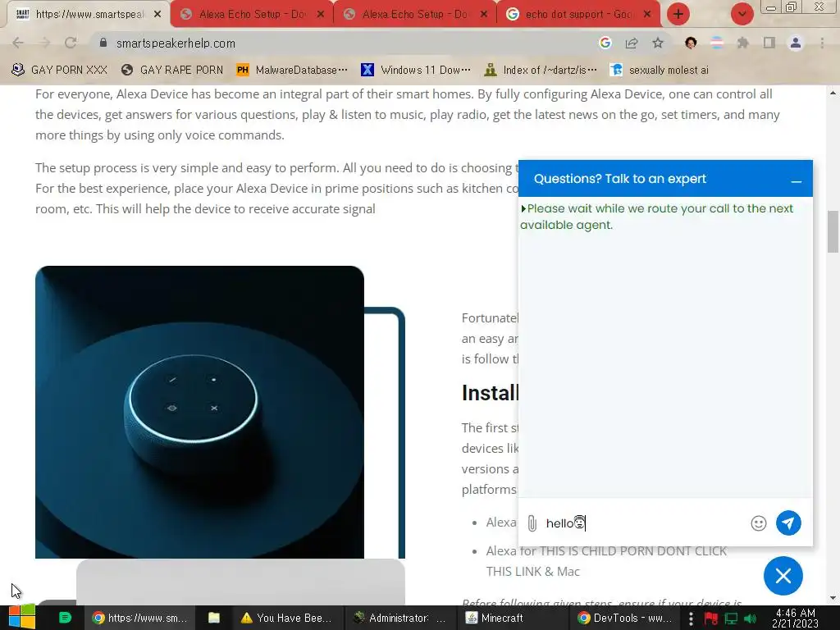The image size is (840, 630).
Task: Open the green chat app in taskbar
Action: pyautogui.click(x=65, y=618)
